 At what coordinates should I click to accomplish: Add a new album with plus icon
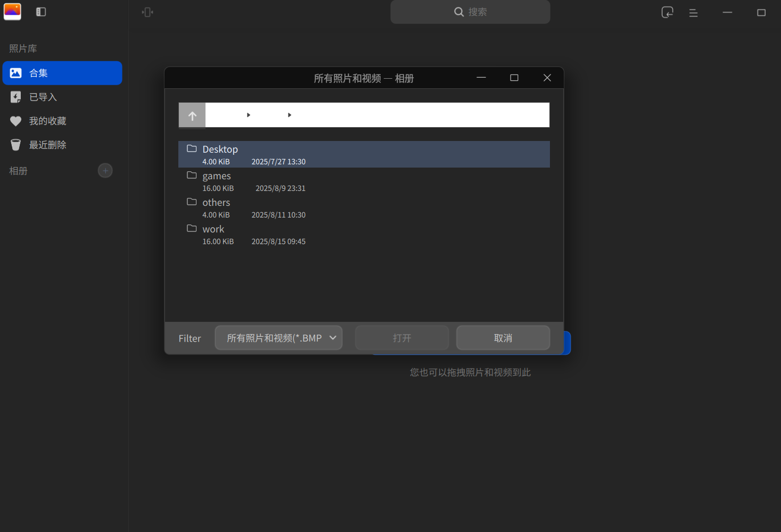pyautogui.click(x=105, y=171)
